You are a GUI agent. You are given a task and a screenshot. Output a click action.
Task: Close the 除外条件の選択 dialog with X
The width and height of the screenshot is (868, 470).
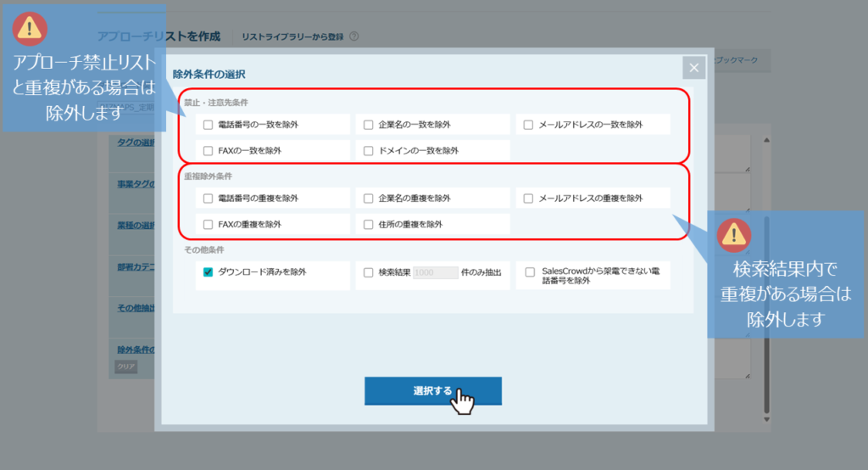click(x=693, y=69)
